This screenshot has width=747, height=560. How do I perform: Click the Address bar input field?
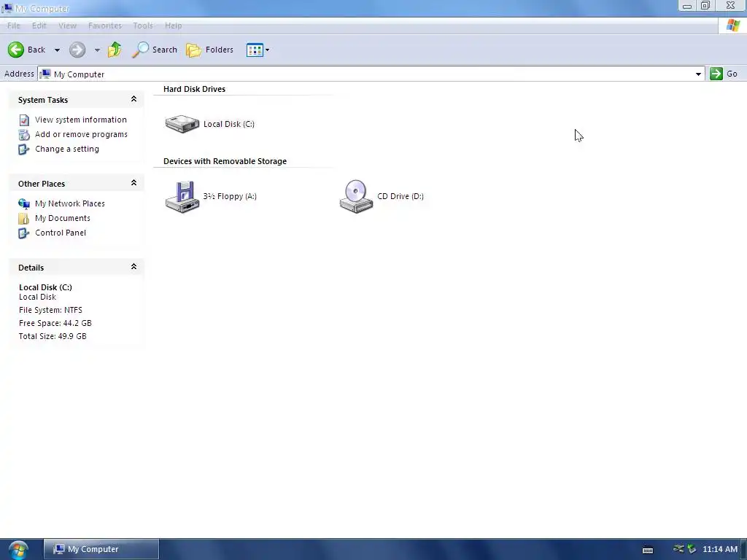(371, 74)
